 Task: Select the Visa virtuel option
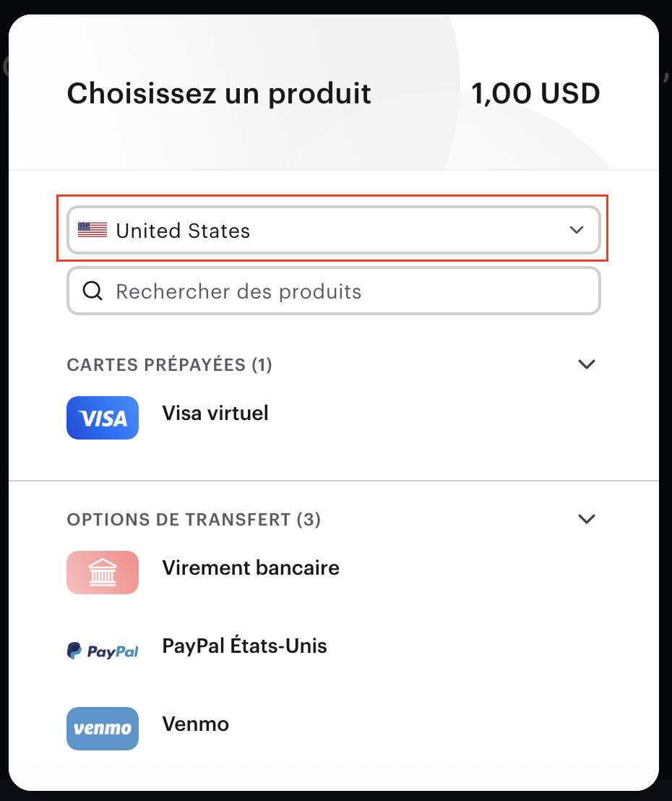(x=215, y=414)
